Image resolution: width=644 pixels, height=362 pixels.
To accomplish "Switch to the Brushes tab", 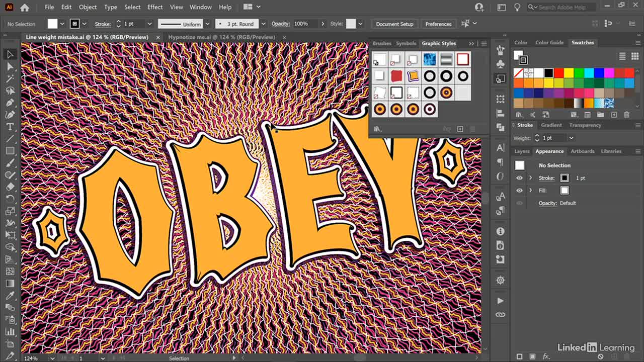I will click(382, 44).
